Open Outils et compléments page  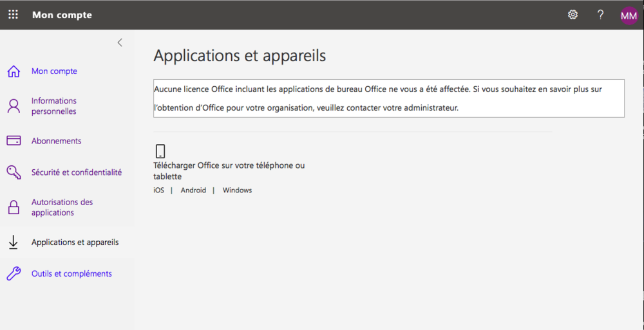pyautogui.click(x=71, y=274)
